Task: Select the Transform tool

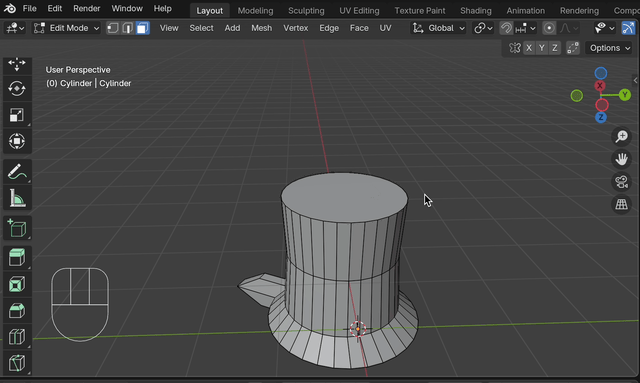Action: tap(17, 141)
